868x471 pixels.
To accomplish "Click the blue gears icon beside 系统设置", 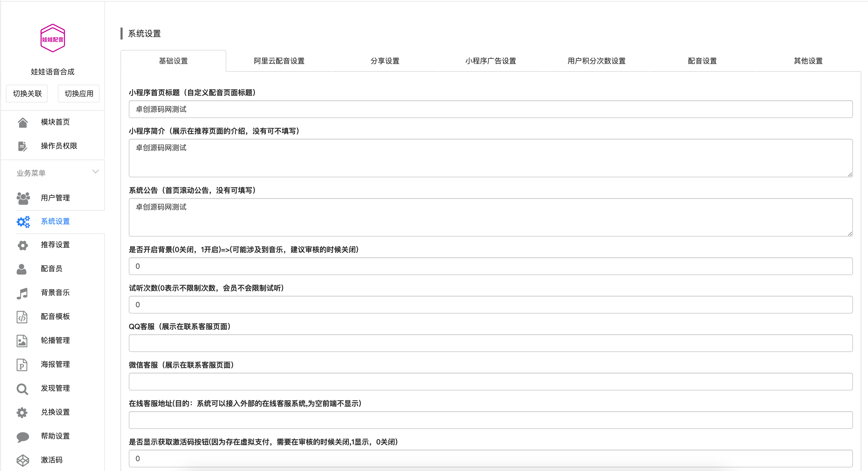I will [x=23, y=222].
